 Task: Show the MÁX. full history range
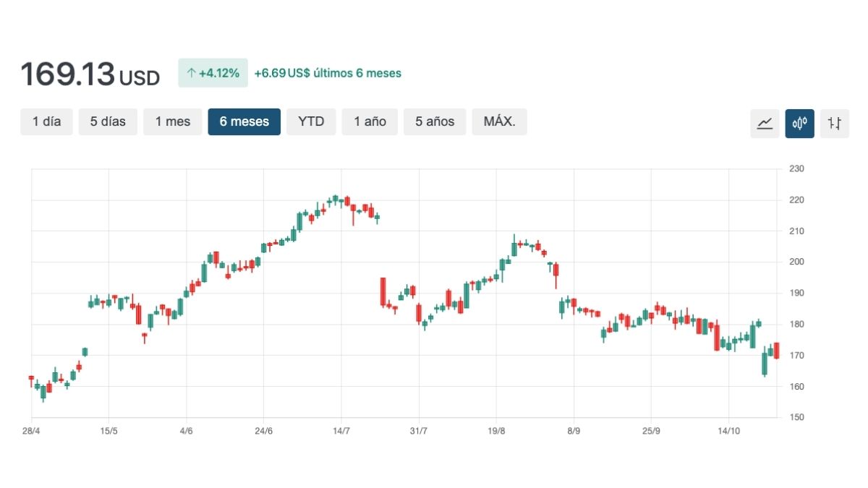coord(499,121)
